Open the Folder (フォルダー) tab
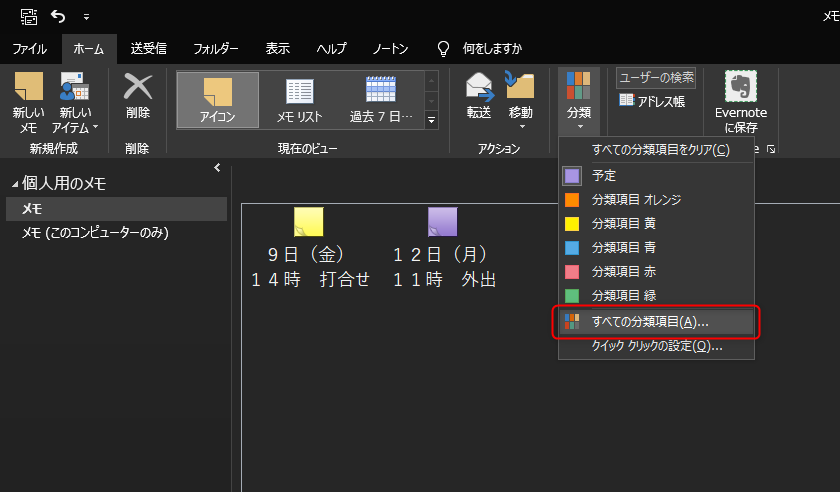 pyautogui.click(x=216, y=49)
